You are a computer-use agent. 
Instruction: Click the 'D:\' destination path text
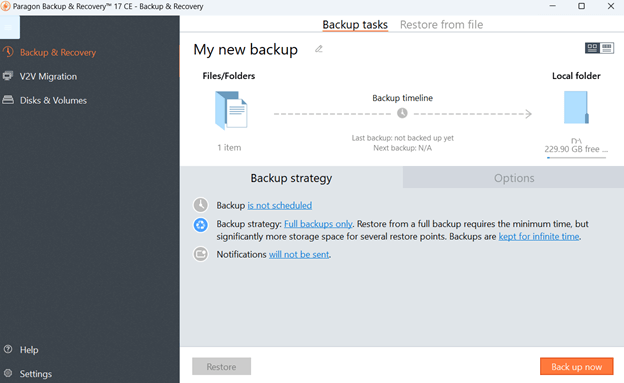[576, 141]
